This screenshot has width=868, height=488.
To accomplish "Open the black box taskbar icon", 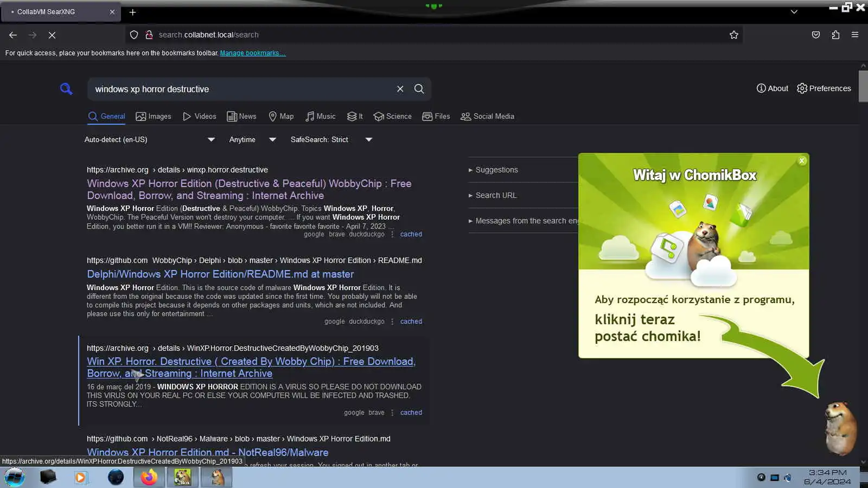I will click(x=48, y=477).
